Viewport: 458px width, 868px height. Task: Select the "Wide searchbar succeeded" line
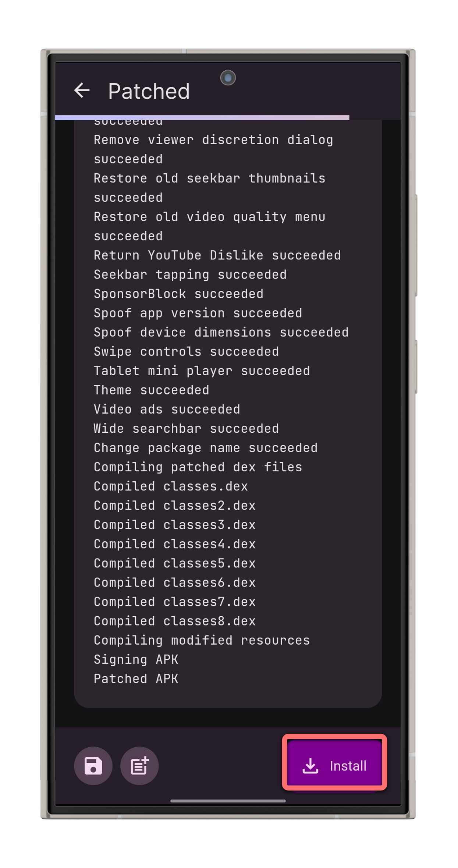(x=186, y=428)
